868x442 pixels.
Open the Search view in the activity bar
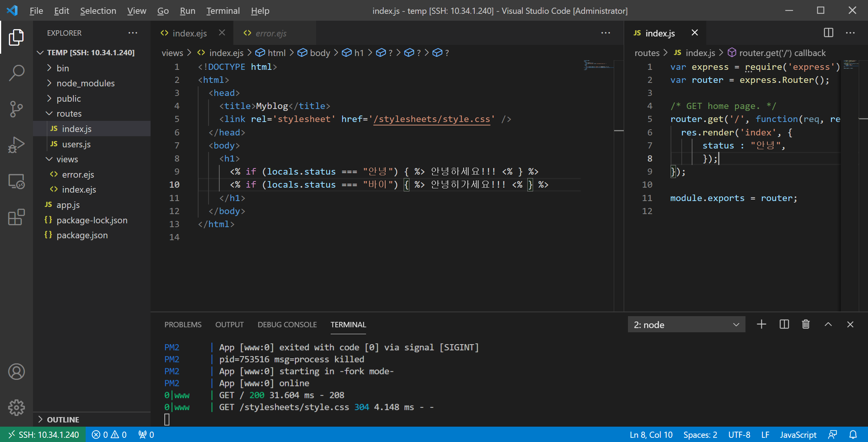click(x=17, y=73)
